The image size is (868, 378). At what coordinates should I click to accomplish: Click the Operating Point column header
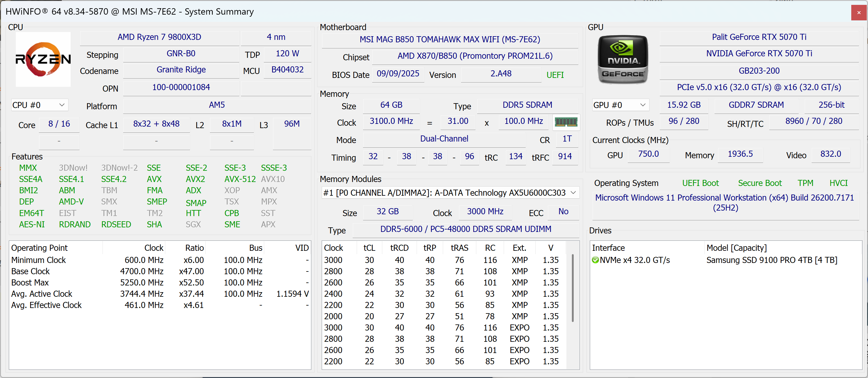click(x=40, y=248)
